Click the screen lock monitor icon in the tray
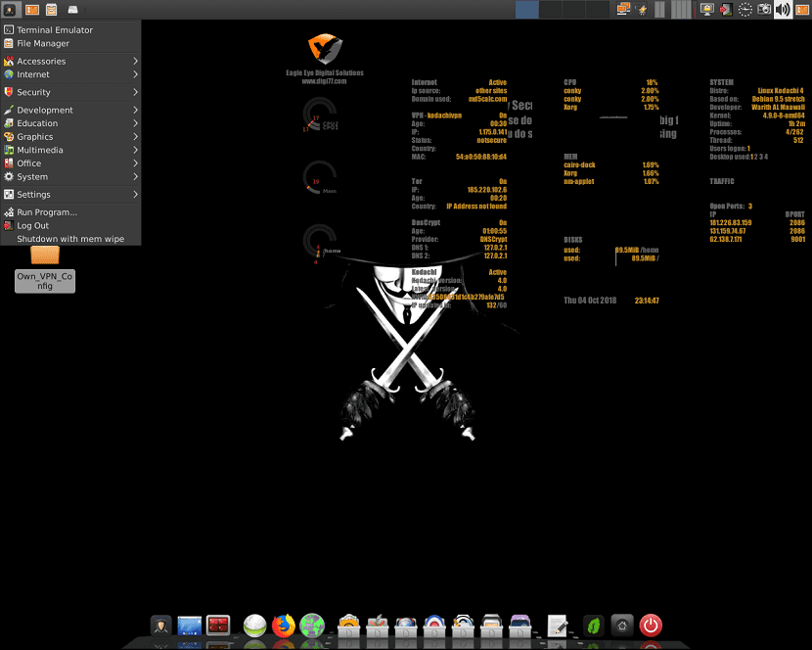812x650 pixels. pos(708,9)
